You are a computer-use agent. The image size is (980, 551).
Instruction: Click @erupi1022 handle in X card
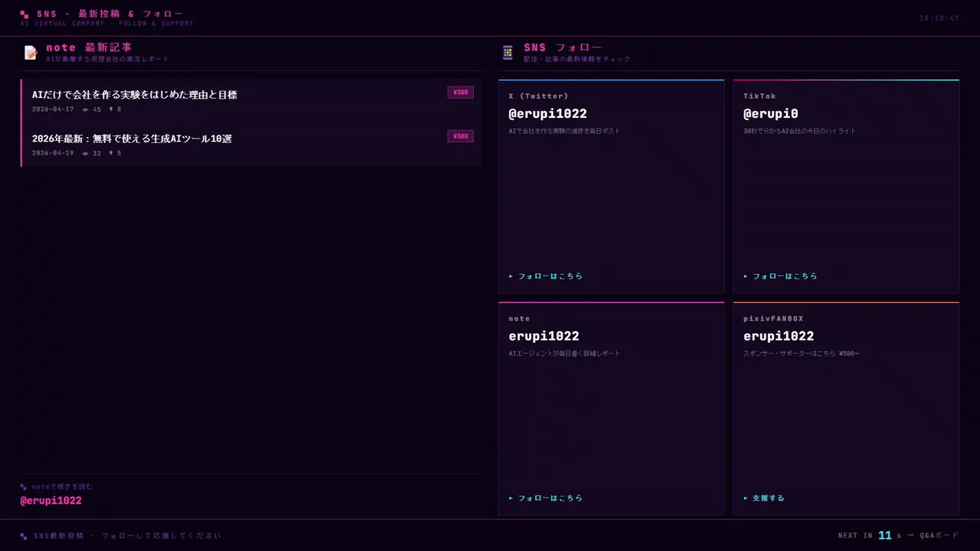(547, 114)
